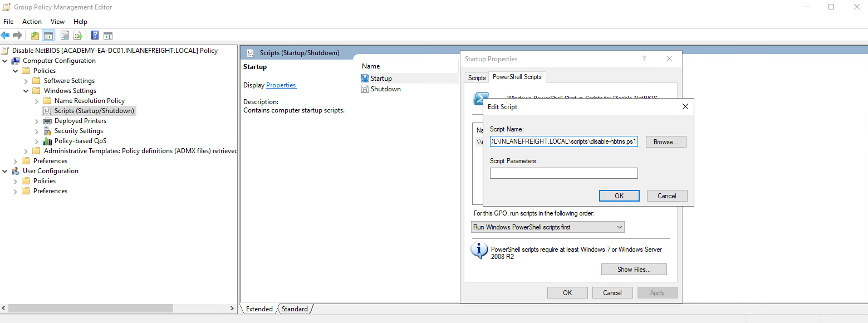Click the Display Properties link
Screen dimensions: 868x323
(281, 85)
